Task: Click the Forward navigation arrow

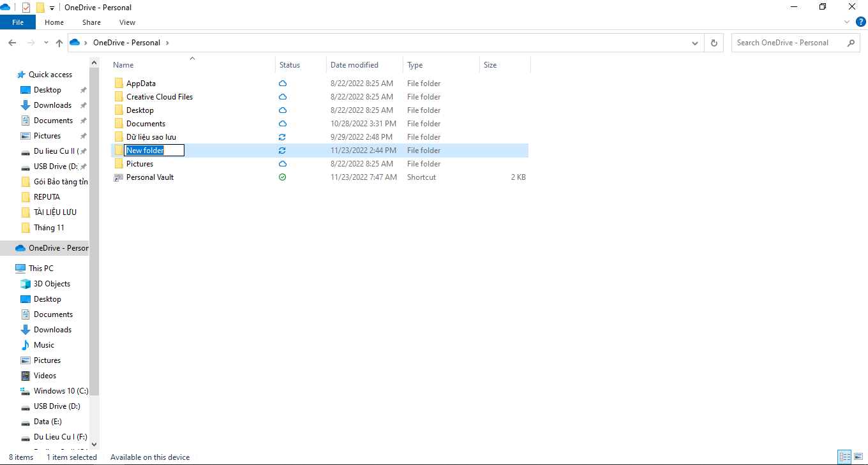Action: [31, 43]
